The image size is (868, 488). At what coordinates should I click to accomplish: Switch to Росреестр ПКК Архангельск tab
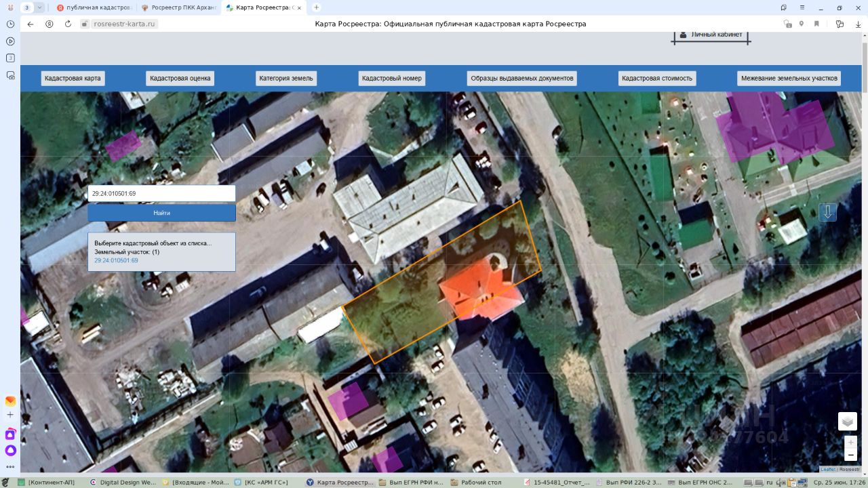point(179,7)
